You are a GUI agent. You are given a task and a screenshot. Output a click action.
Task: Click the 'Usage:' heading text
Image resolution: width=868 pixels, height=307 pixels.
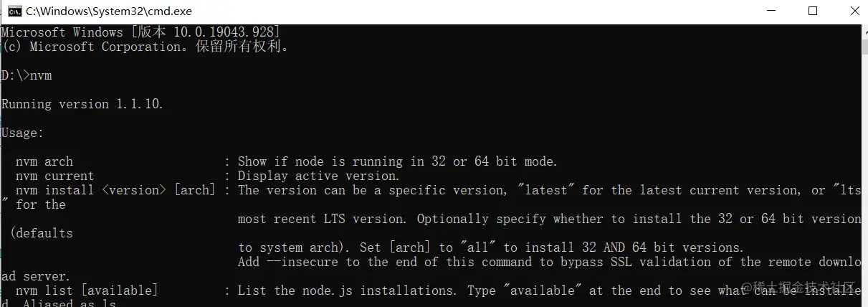(22, 133)
